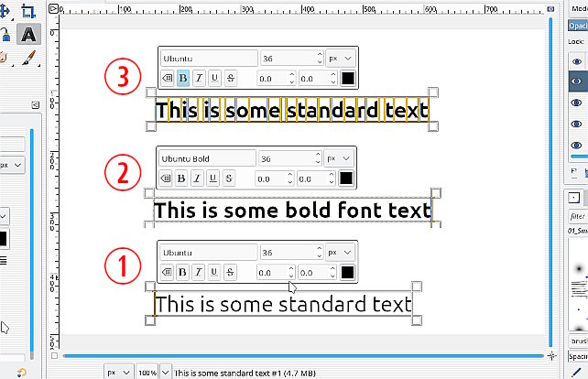This screenshot has width=588, height=379.
Task: Toggle Bold in toolbar above thin standard text
Action: 182,272
